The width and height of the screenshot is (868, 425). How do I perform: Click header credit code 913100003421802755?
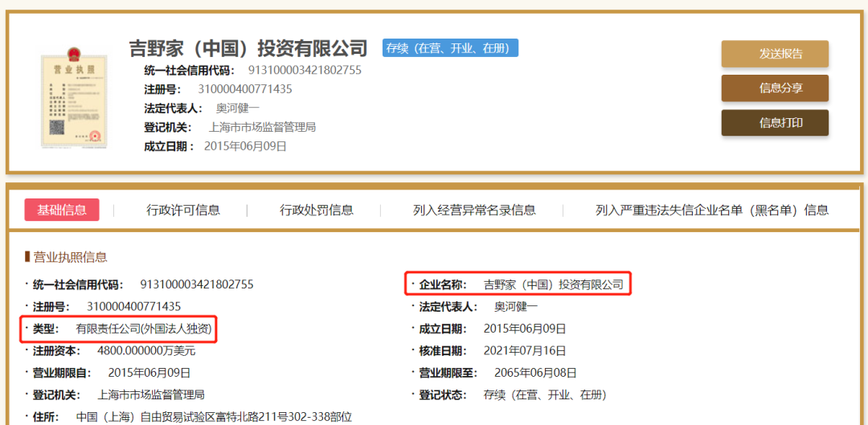305,70
